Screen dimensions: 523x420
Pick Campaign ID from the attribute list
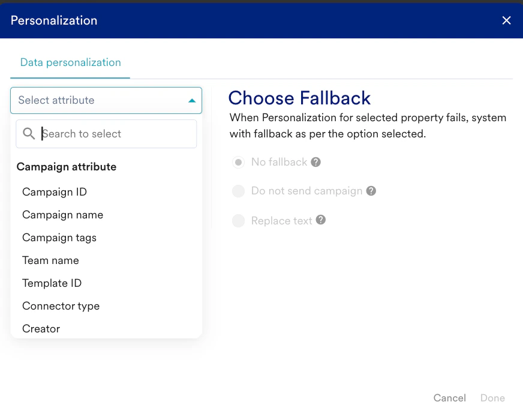tap(55, 192)
